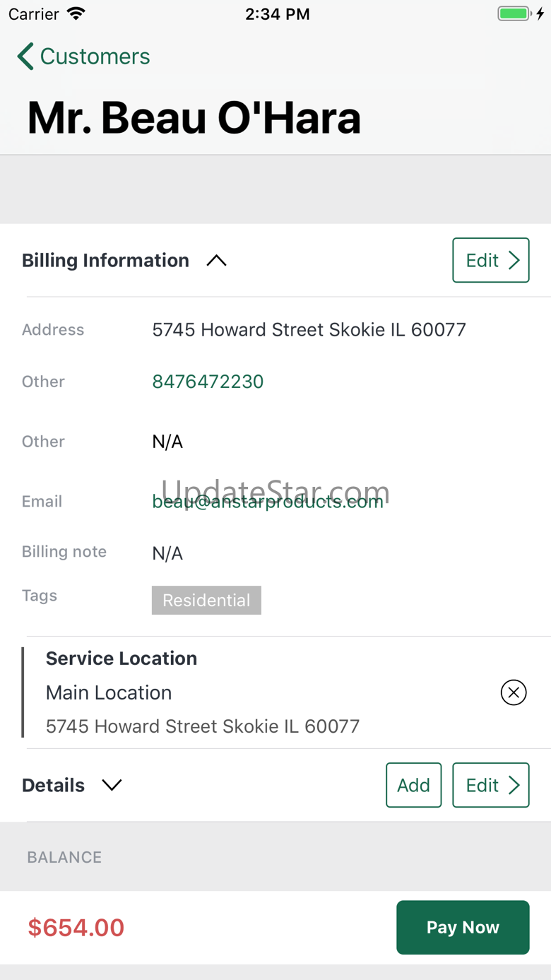The width and height of the screenshot is (551, 980).
Task: Call phone number 8476472230
Action: pyautogui.click(x=208, y=382)
